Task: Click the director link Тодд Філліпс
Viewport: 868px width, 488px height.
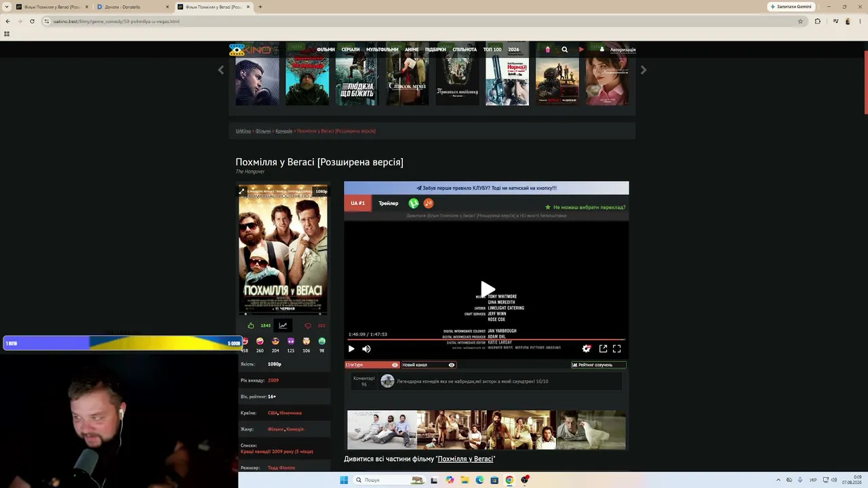Action: pos(281,468)
